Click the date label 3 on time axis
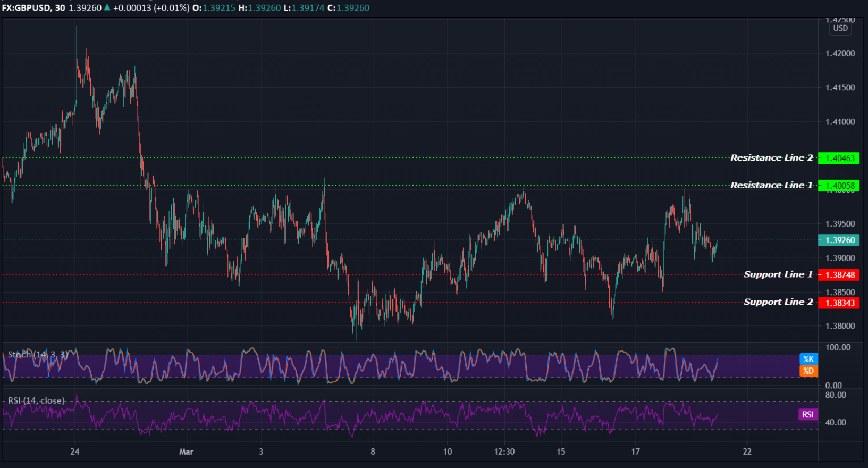The image size is (868, 468). 261,452
